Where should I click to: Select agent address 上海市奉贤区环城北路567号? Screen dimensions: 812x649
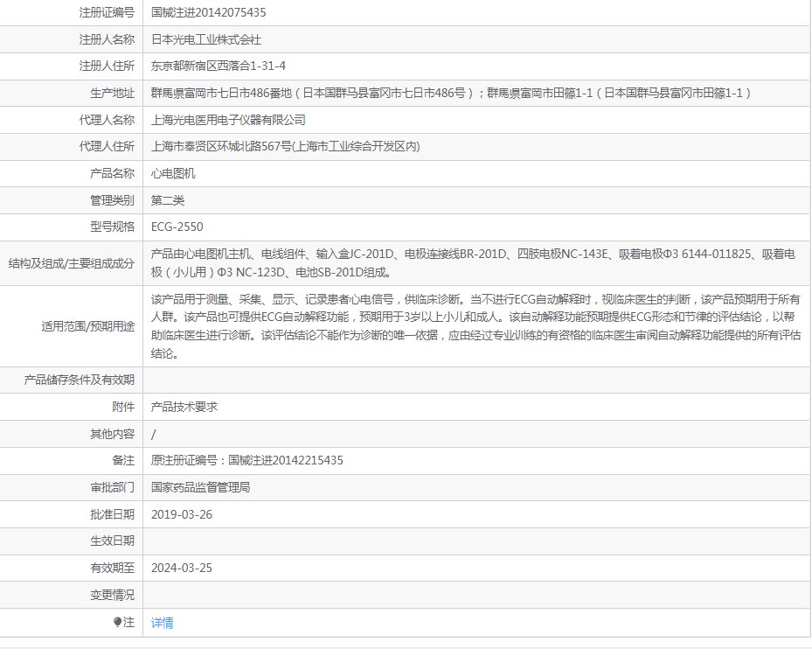285,146
